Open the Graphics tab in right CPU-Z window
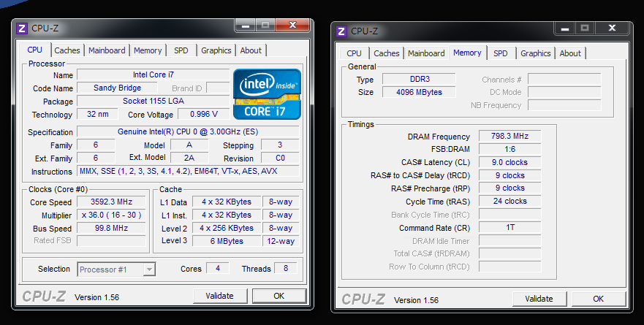644x325 pixels. 536,53
